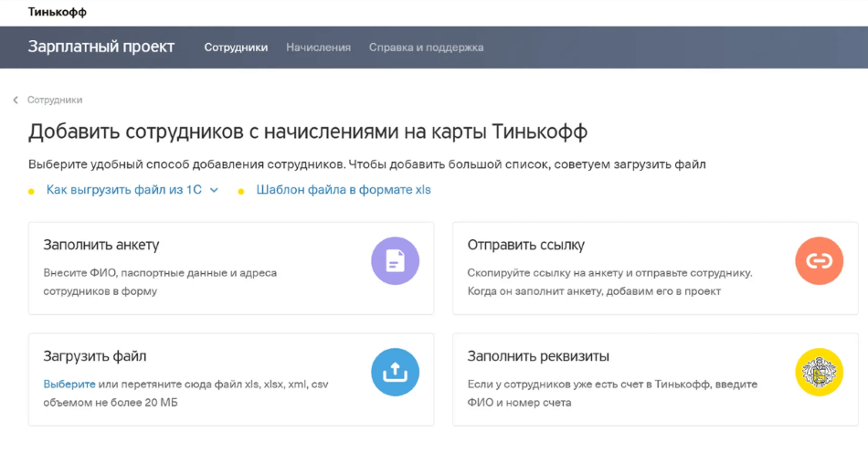Select the Загрузить файл card heading
The image size is (868, 464).
[95, 356]
